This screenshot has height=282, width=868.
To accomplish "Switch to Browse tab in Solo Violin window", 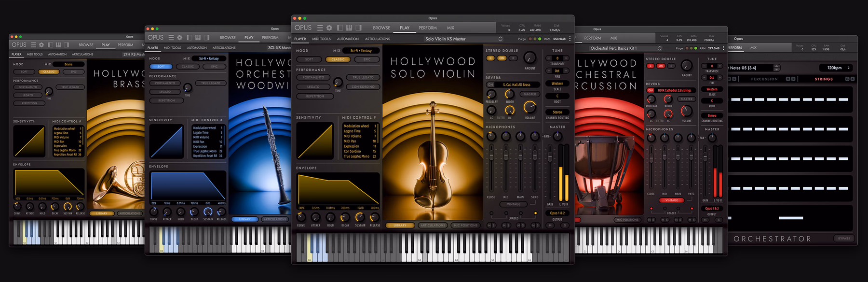I will [381, 28].
